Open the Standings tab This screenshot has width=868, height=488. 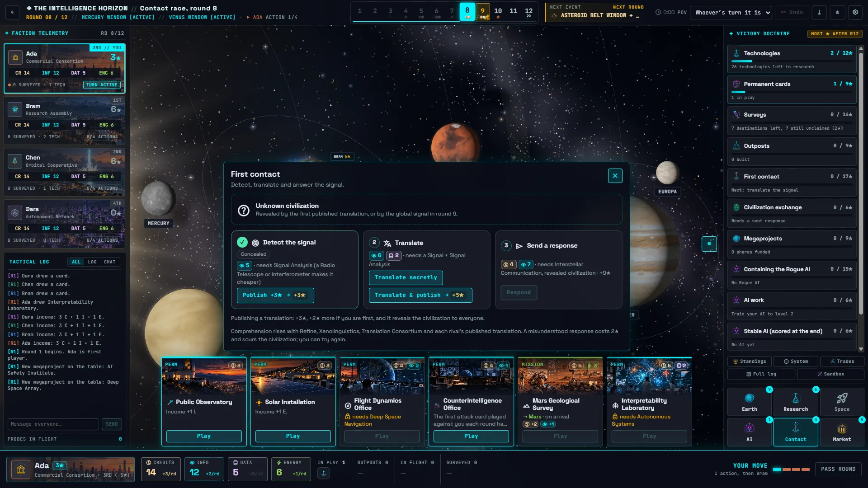coord(750,361)
